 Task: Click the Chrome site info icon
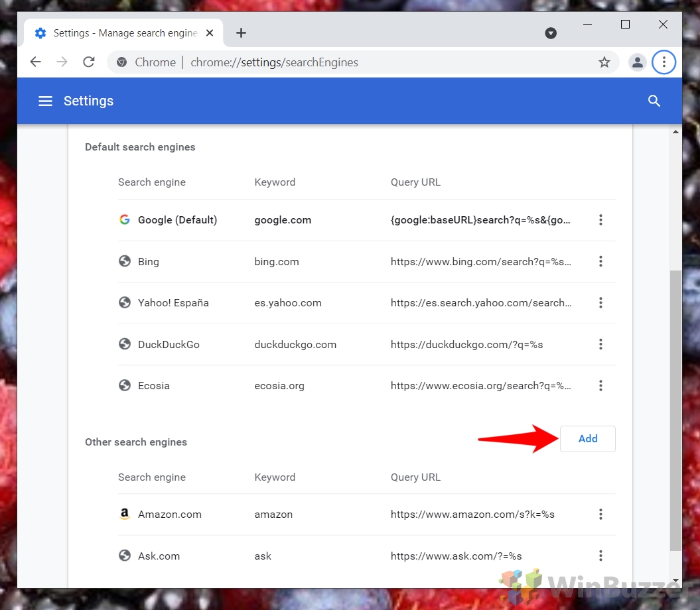point(122,62)
